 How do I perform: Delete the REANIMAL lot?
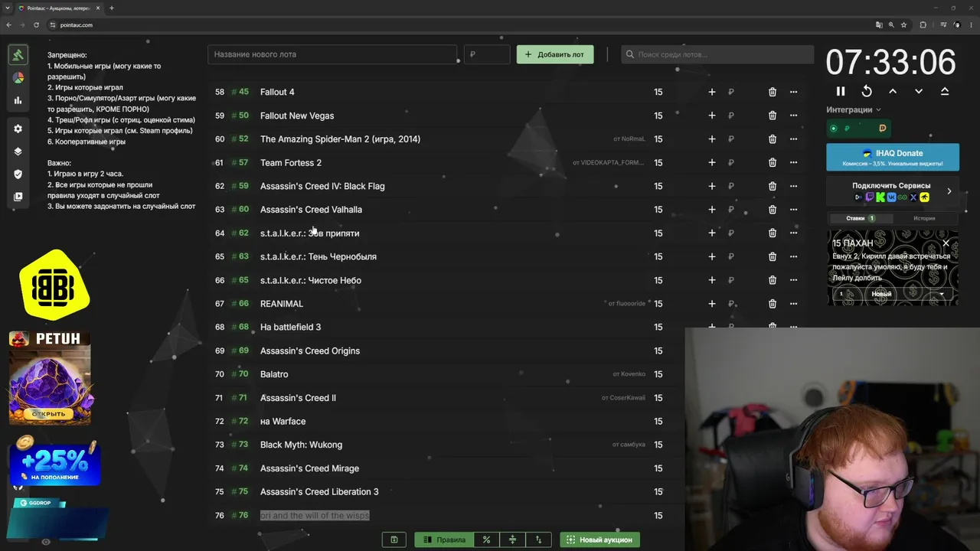click(x=773, y=304)
